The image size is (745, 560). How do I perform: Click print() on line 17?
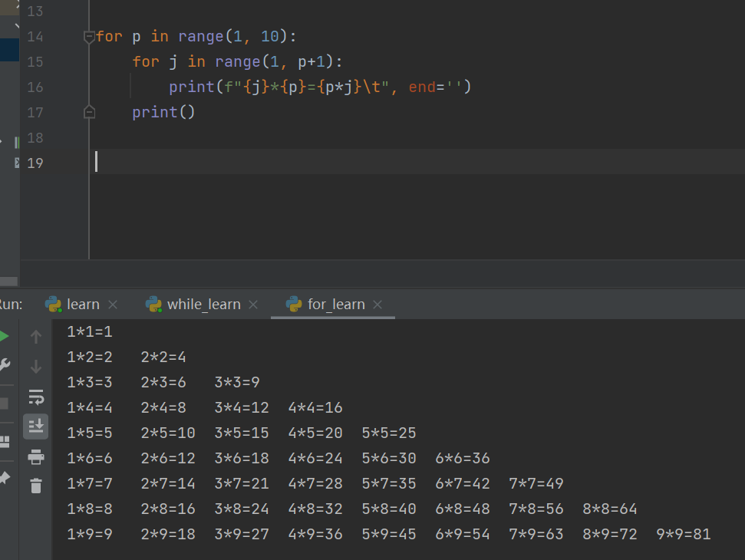(163, 112)
